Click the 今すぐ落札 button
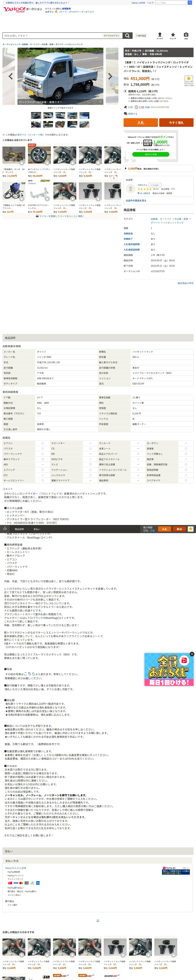The image size is (196, 980). [176, 122]
